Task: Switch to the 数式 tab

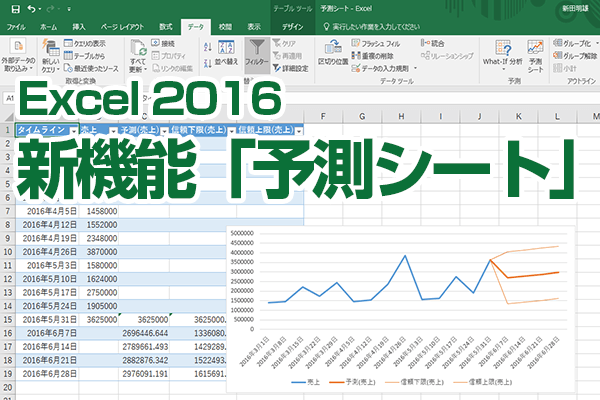Action: (x=166, y=27)
